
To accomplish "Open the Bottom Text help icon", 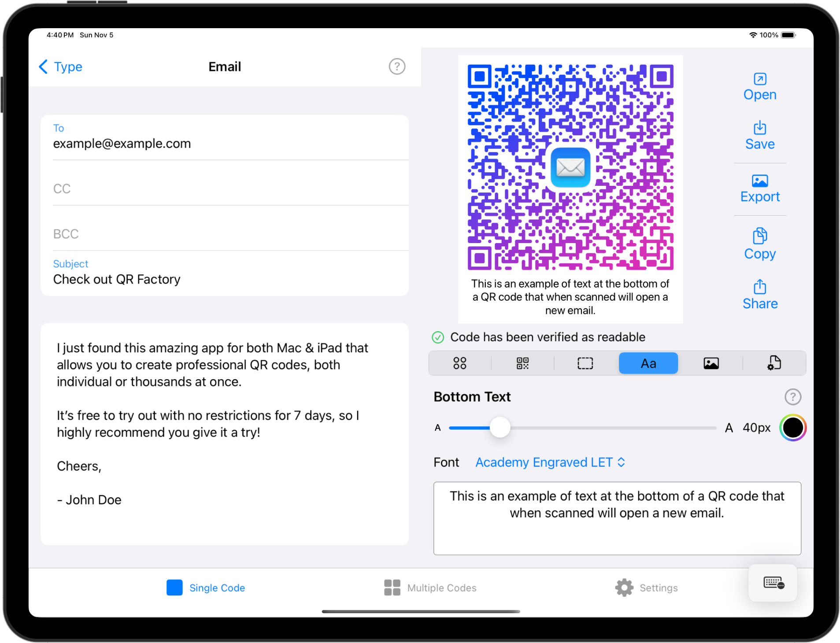I will tap(792, 397).
